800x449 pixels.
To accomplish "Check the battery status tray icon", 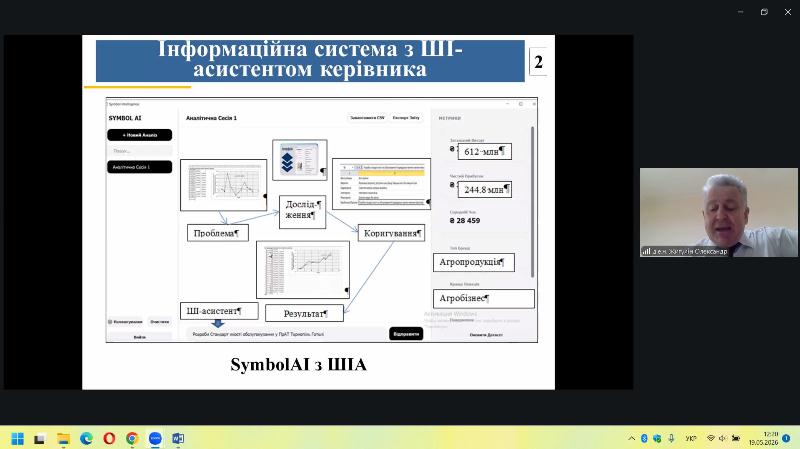I will click(x=736, y=439).
